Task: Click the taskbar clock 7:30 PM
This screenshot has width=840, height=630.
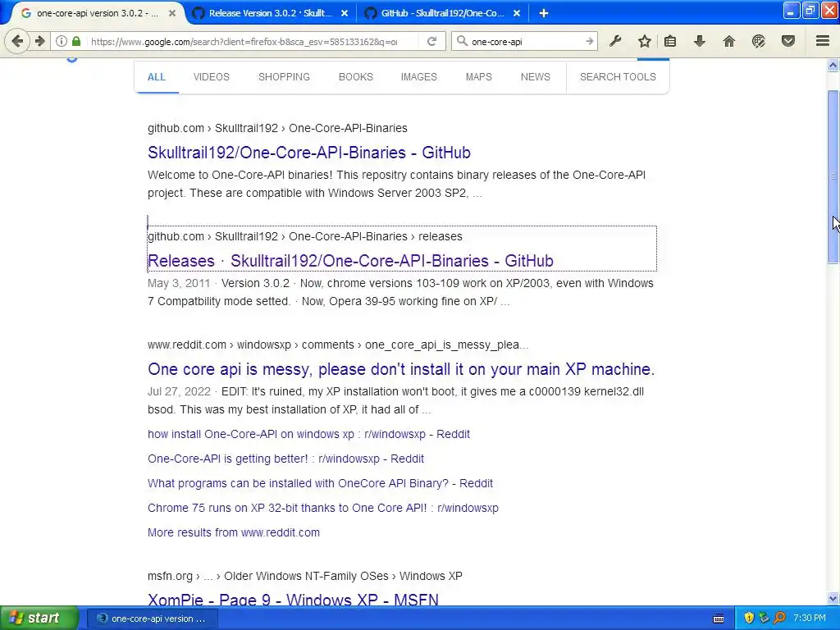Action: click(x=810, y=619)
